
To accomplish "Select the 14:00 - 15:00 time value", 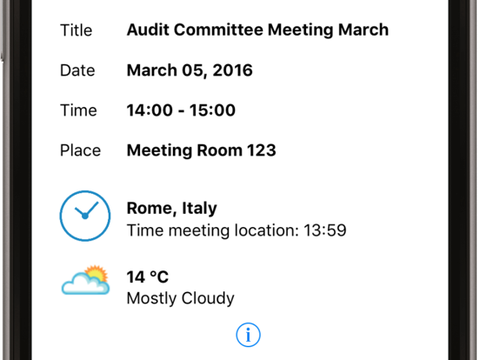I will pyautogui.click(x=181, y=110).
